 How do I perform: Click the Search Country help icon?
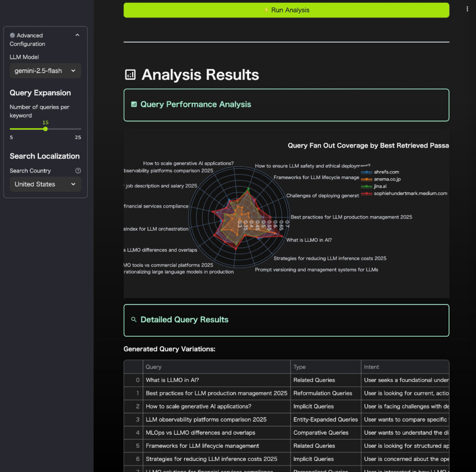[78, 171]
